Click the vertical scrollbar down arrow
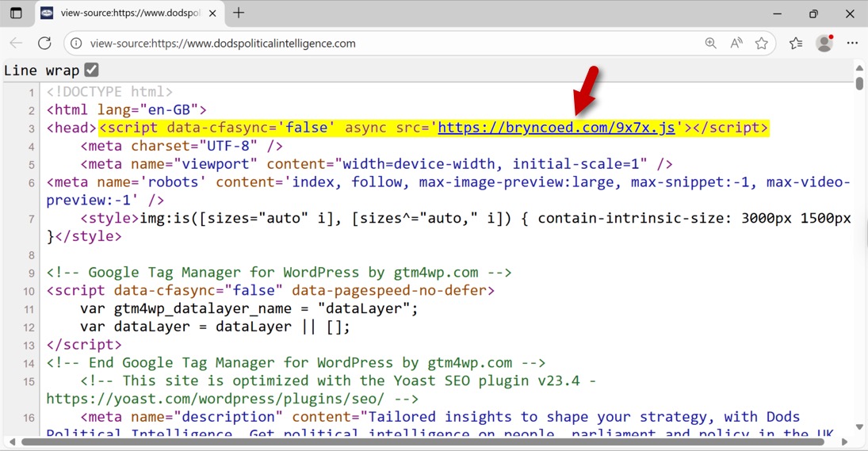The image size is (868, 451). click(859, 427)
